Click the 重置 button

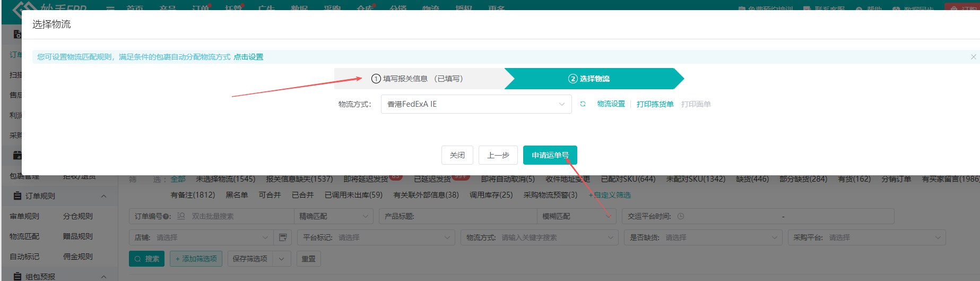[x=308, y=259]
